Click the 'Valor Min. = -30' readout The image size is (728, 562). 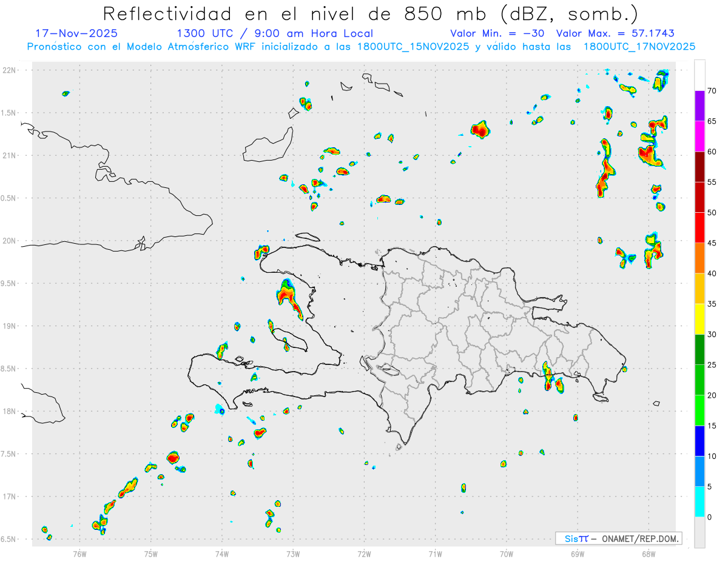click(x=497, y=33)
